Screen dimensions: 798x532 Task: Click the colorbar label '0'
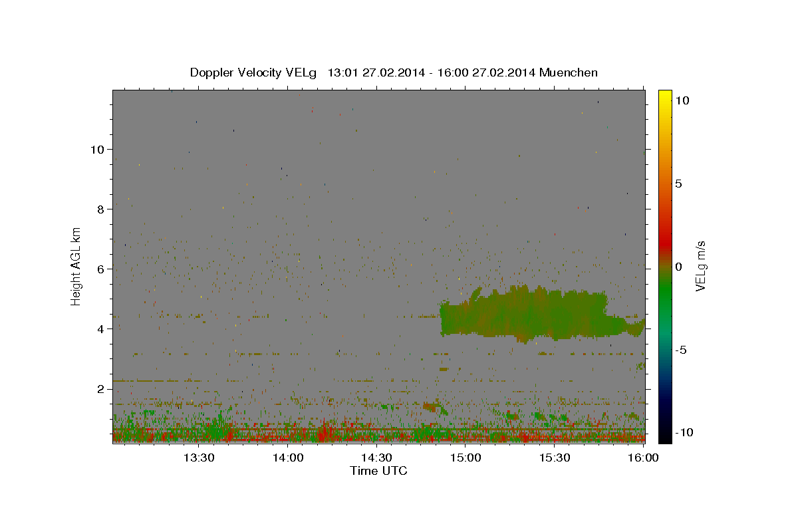click(678, 267)
